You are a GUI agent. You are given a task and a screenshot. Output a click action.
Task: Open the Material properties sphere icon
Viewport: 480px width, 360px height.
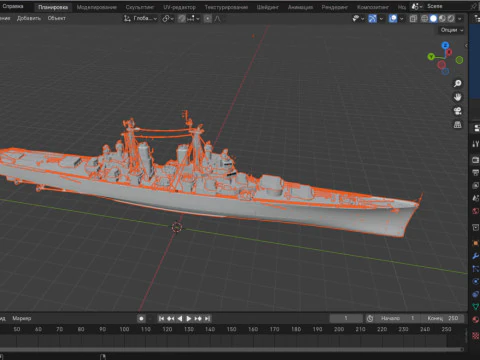tap(476, 320)
